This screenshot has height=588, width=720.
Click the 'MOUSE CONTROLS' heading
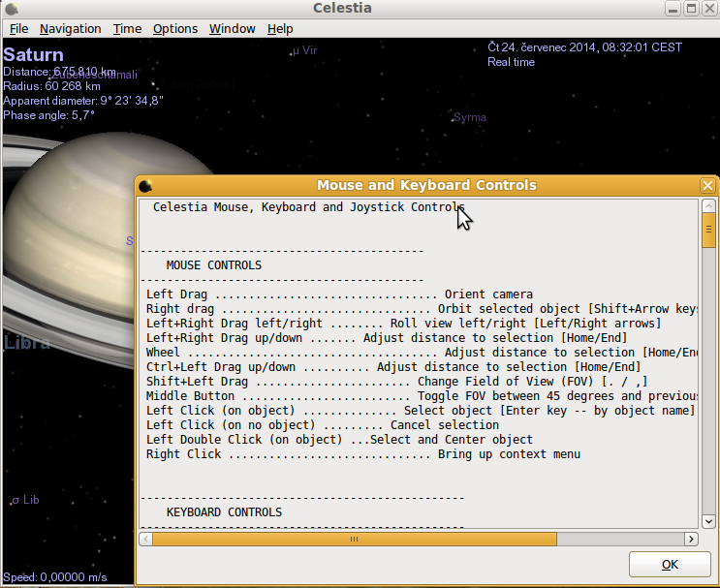[214, 265]
